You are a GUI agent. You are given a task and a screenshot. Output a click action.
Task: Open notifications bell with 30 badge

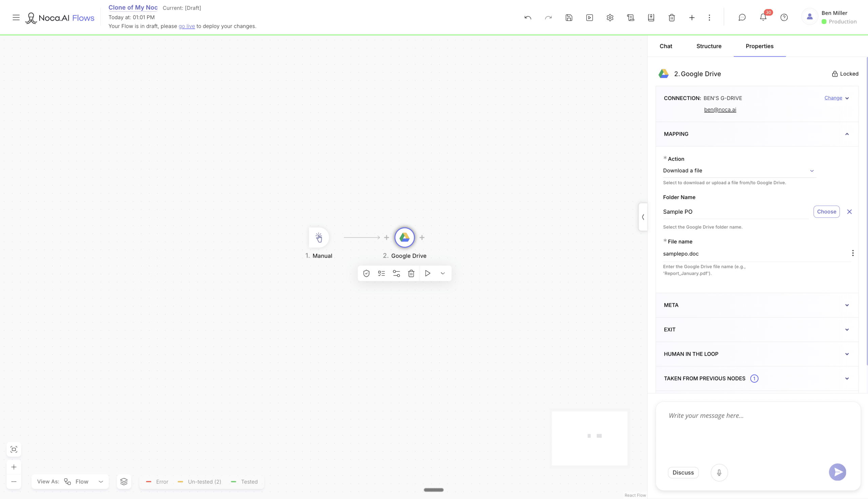(x=763, y=17)
